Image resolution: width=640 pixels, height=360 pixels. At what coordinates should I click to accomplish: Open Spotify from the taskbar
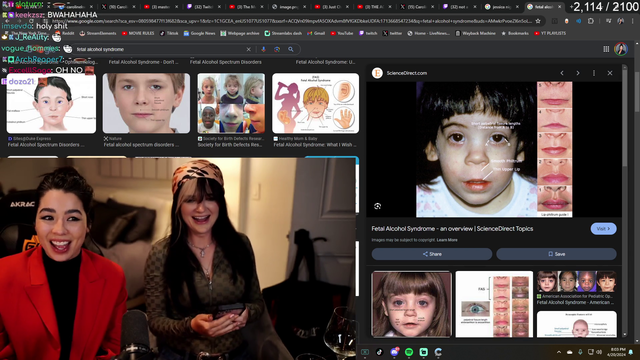(409, 352)
